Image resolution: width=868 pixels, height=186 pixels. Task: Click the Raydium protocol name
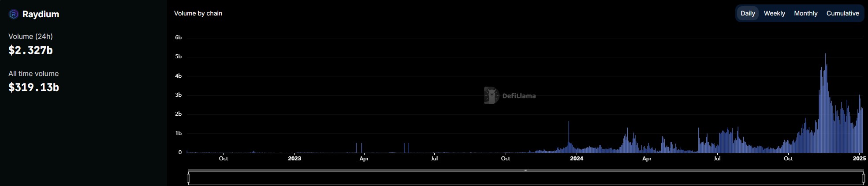click(x=41, y=14)
